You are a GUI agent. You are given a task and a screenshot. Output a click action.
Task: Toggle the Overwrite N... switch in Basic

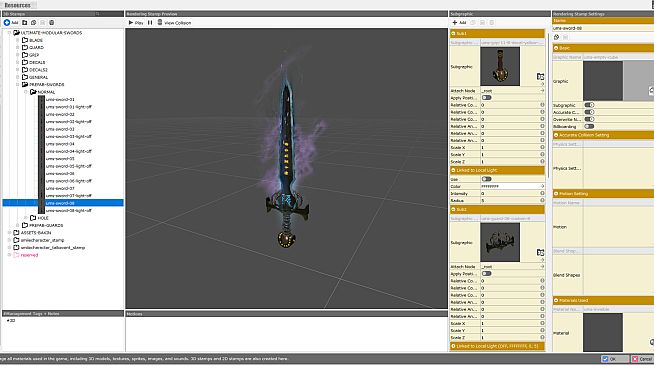click(x=589, y=119)
